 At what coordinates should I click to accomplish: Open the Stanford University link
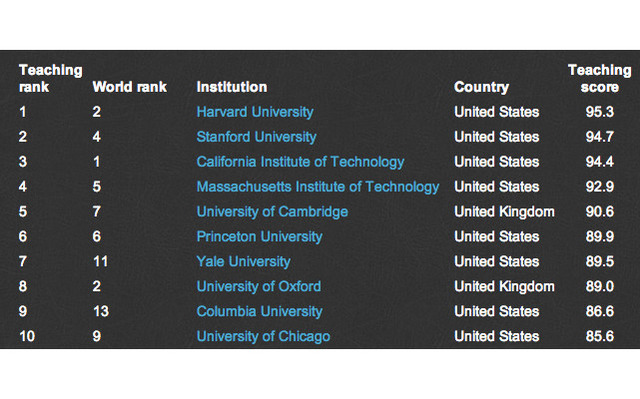pos(256,137)
